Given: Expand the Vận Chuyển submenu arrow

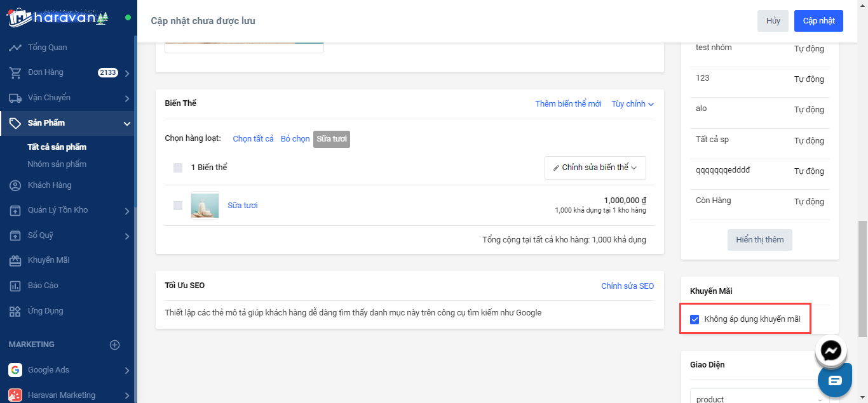Looking at the screenshot, I should click(127, 98).
